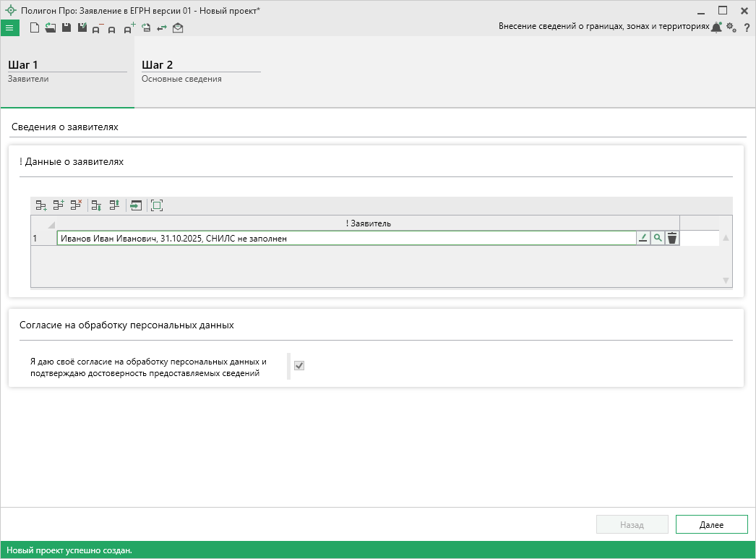The image size is (756, 559).
Task: Open help question mark icon
Action: [747, 27]
